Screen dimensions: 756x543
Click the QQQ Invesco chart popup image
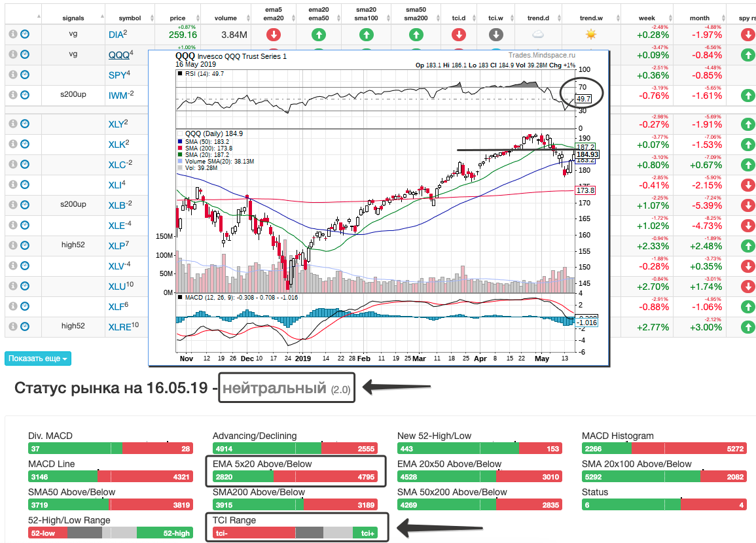(x=379, y=208)
